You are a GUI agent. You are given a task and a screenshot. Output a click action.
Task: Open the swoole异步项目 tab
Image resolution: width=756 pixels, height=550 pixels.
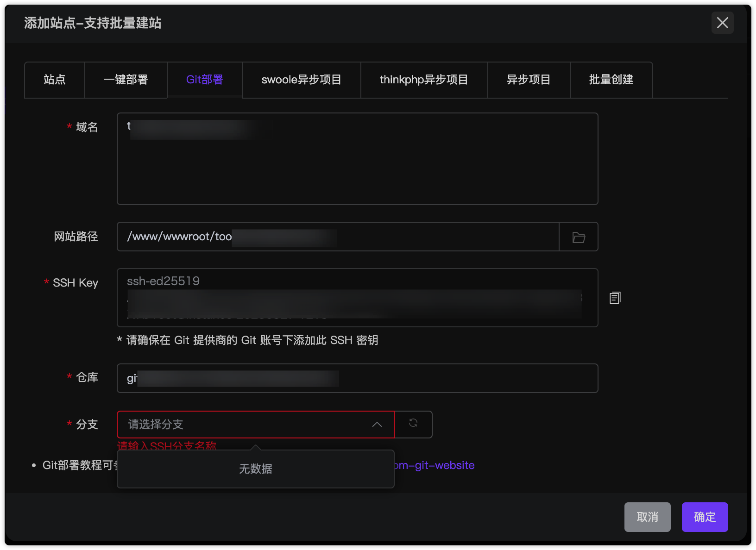302,80
